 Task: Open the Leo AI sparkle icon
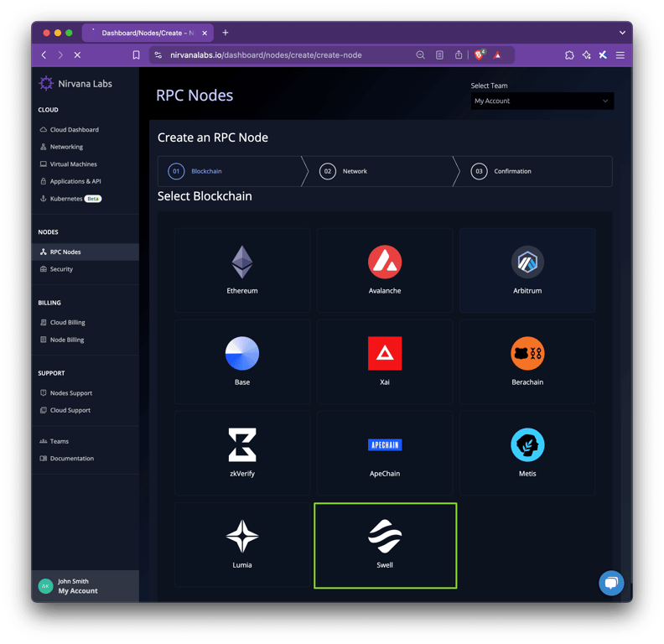pyautogui.click(x=587, y=55)
